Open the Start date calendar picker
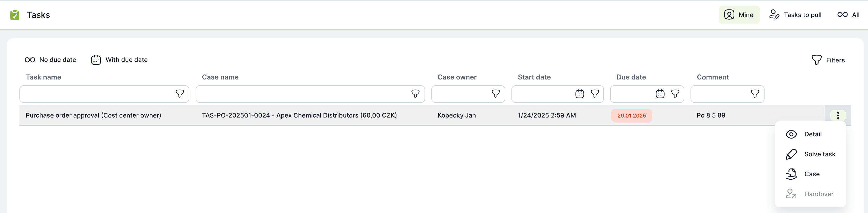The width and height of the screenshot is (868, 213). pos(579,94)
